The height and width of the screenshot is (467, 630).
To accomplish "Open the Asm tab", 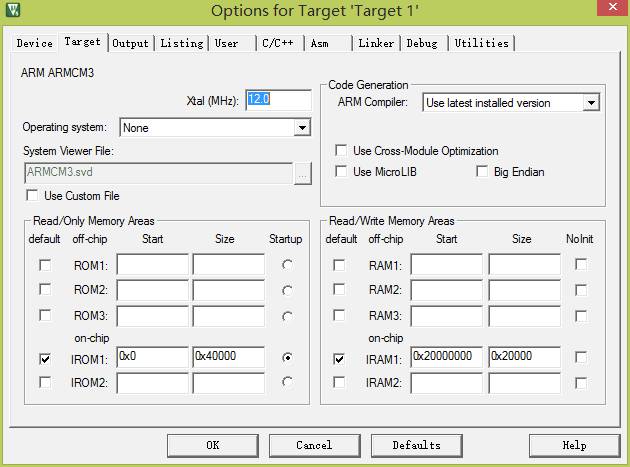I will click(x=319, y=43).
